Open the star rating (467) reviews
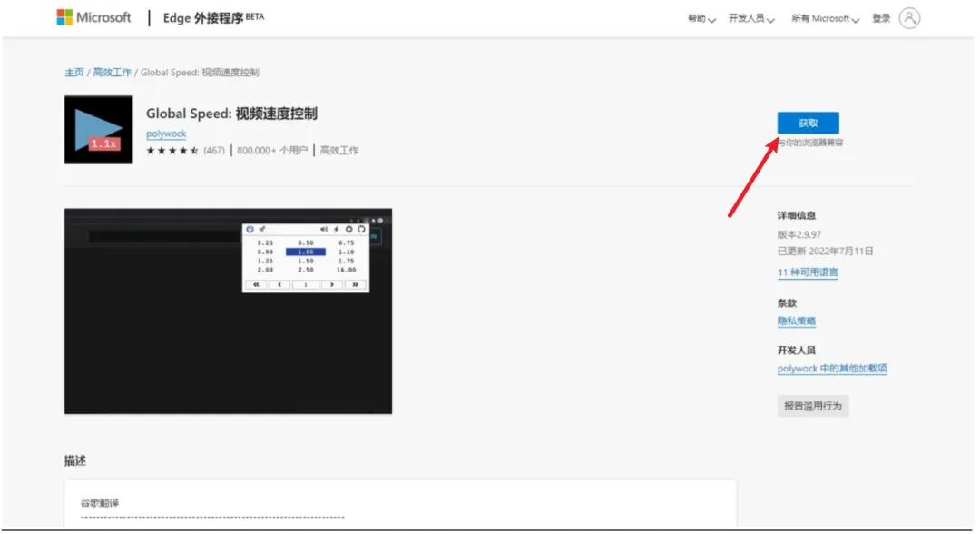 pos(185,151)
